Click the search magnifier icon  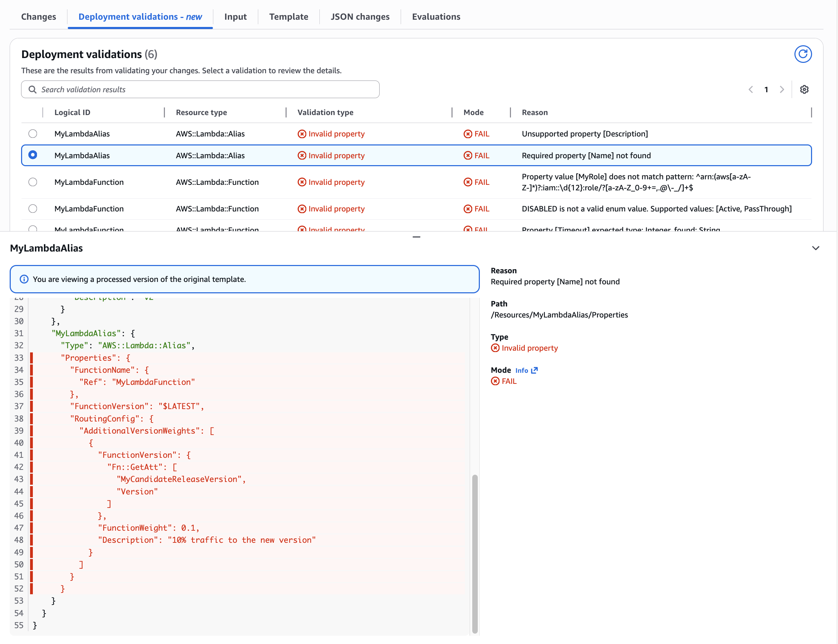[x=32, y=89]
